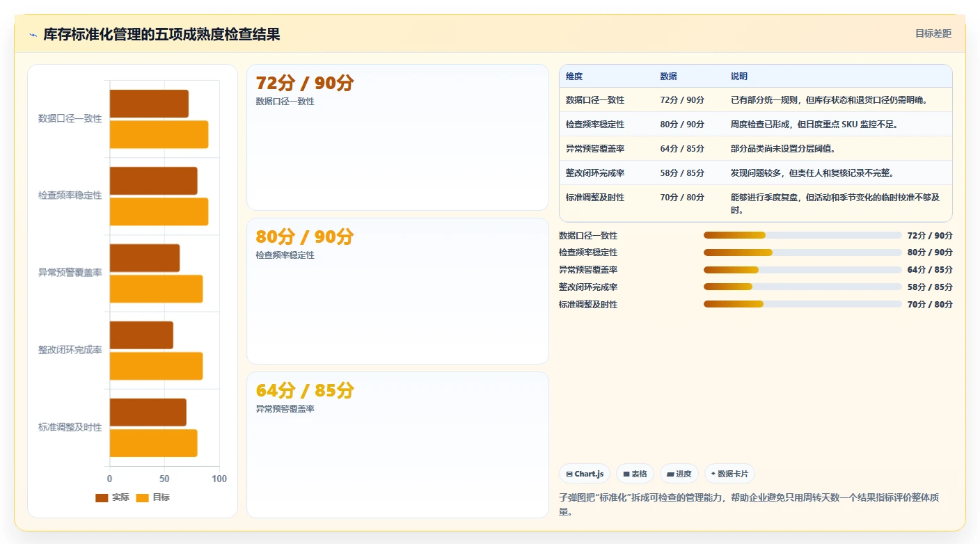980x544 pixels.
Task: Click the x-axis tick label 50
Action: coord(164,479)
